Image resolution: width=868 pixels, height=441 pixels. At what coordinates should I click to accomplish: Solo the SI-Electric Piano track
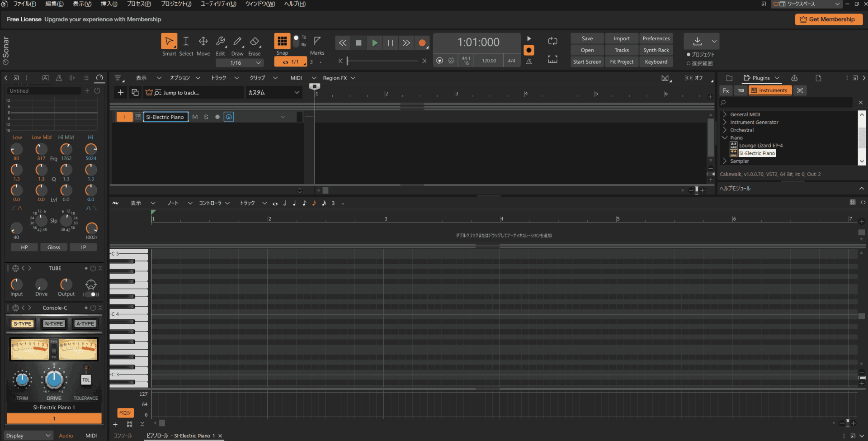[x=206, y=117]
